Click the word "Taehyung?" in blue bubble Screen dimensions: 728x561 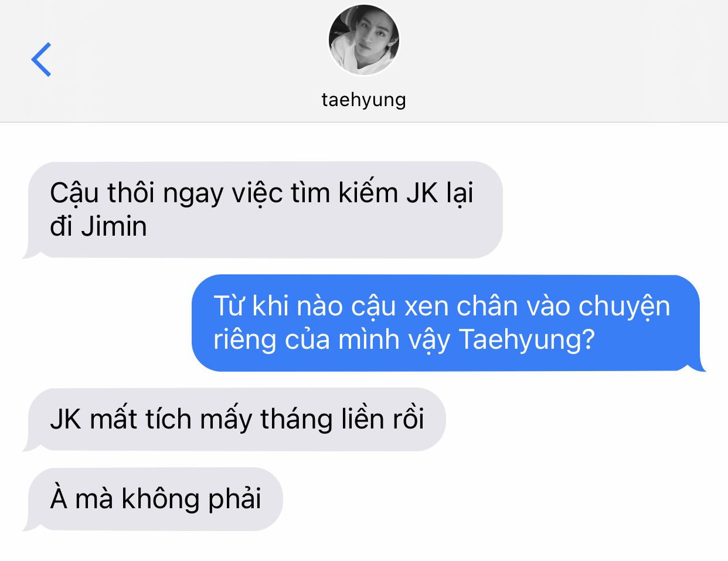[x=526, y=339]
